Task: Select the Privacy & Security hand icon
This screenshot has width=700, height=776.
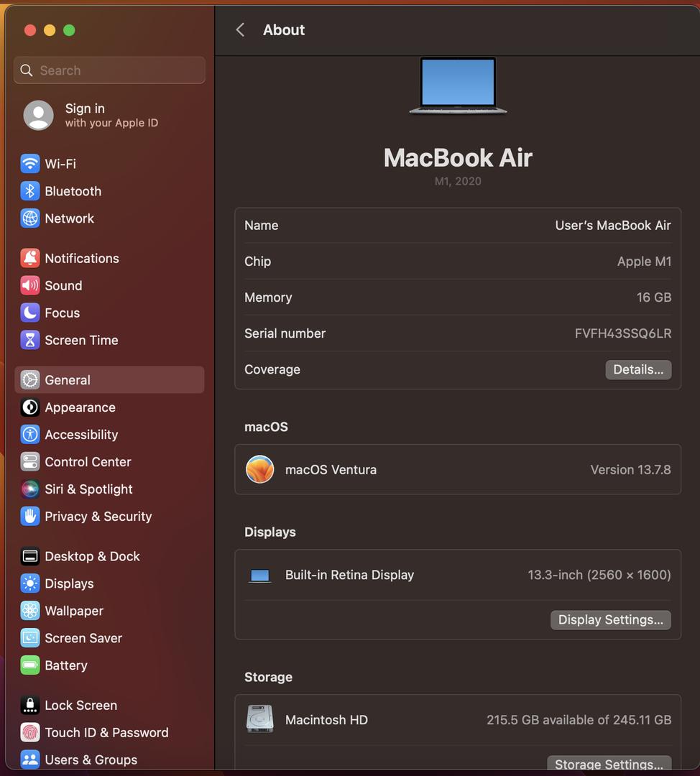Action: [x=29, y=517]
